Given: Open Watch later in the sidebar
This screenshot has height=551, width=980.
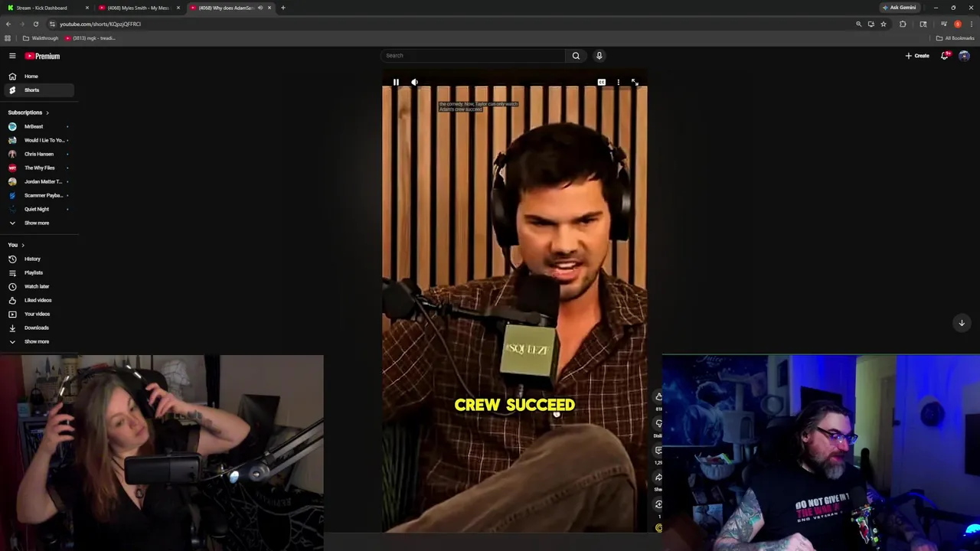Looking at the screenshot, I should tap(38, 286).
